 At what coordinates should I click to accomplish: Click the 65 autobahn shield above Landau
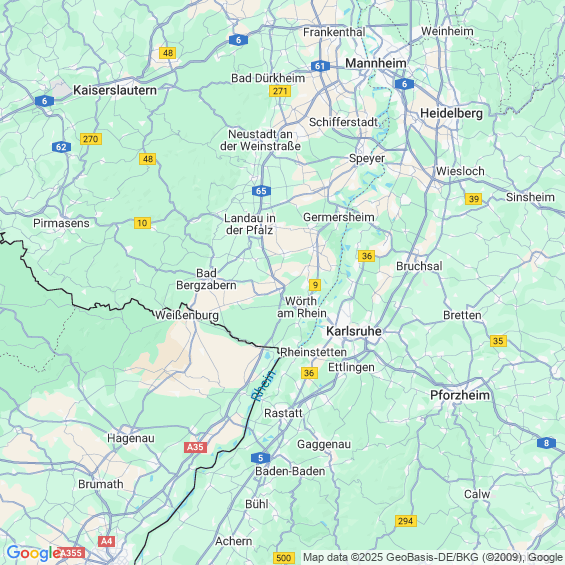261,191
